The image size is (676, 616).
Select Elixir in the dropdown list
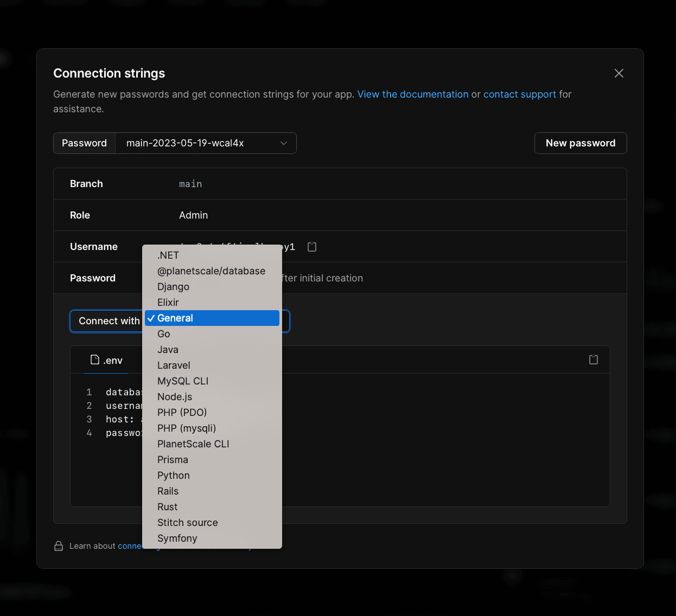(212, 303)
